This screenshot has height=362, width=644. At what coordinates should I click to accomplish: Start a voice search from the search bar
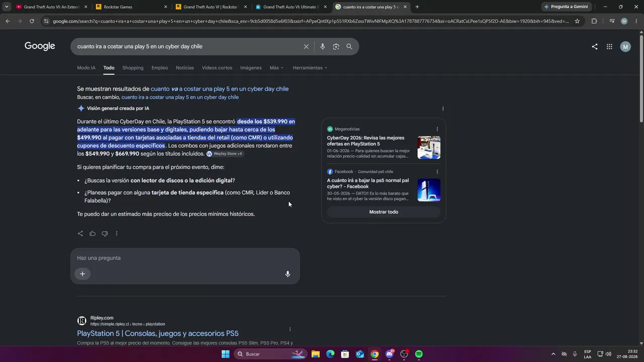pyautogui.click(x=323, y=47)
